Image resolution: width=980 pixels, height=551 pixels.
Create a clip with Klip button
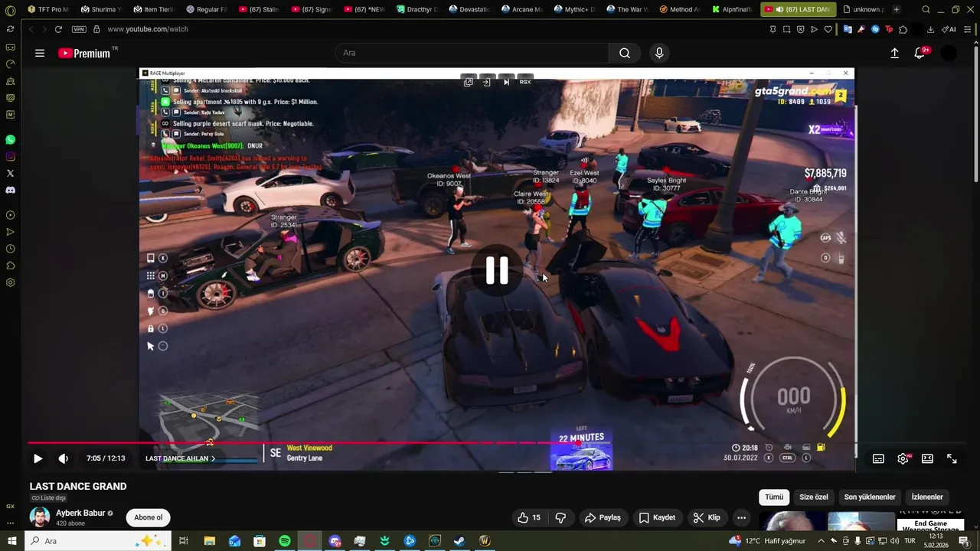[x=707, y=517]
